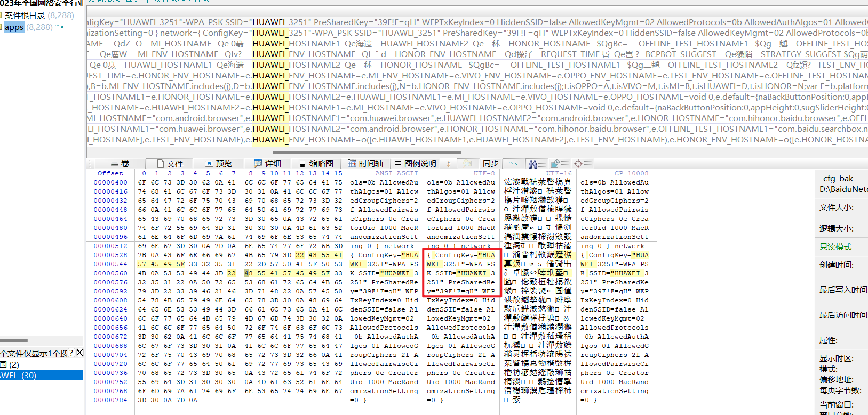This screenshot has width=868, height=415.
Task: Click the ? help button in the search-term panel
Action: click(71, 353)
